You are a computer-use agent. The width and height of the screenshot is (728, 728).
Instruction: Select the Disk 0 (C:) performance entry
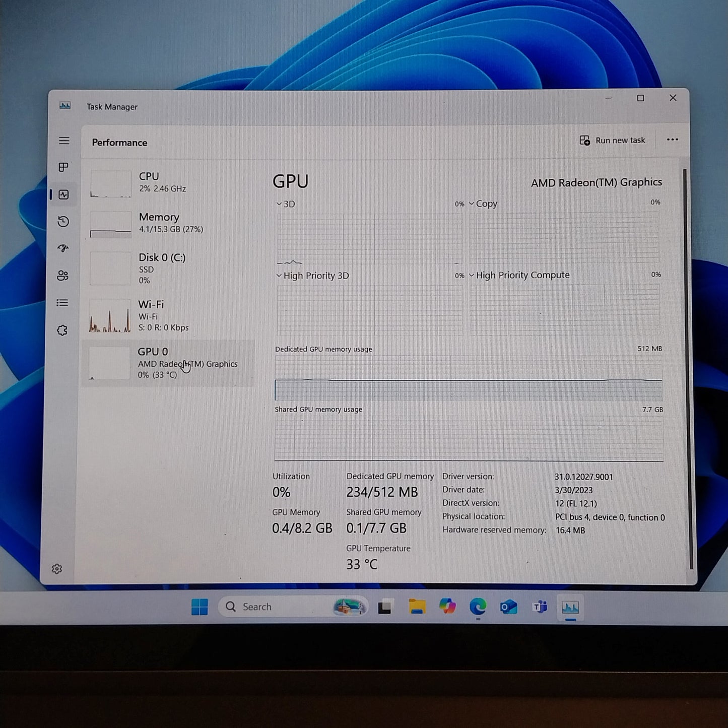(x=169, y=269)
